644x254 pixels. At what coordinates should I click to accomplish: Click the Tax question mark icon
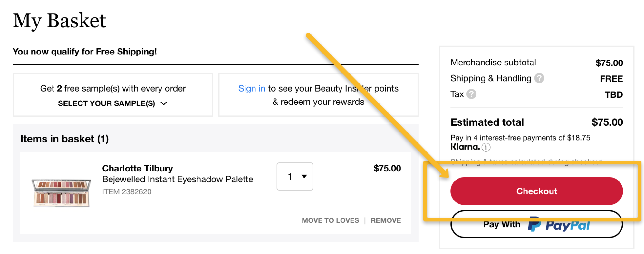click(x=471, y=94)
